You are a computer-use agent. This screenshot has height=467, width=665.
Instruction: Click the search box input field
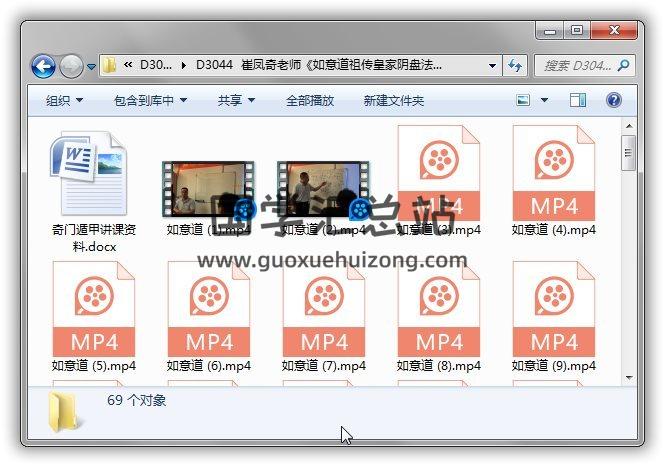(578, 66)
